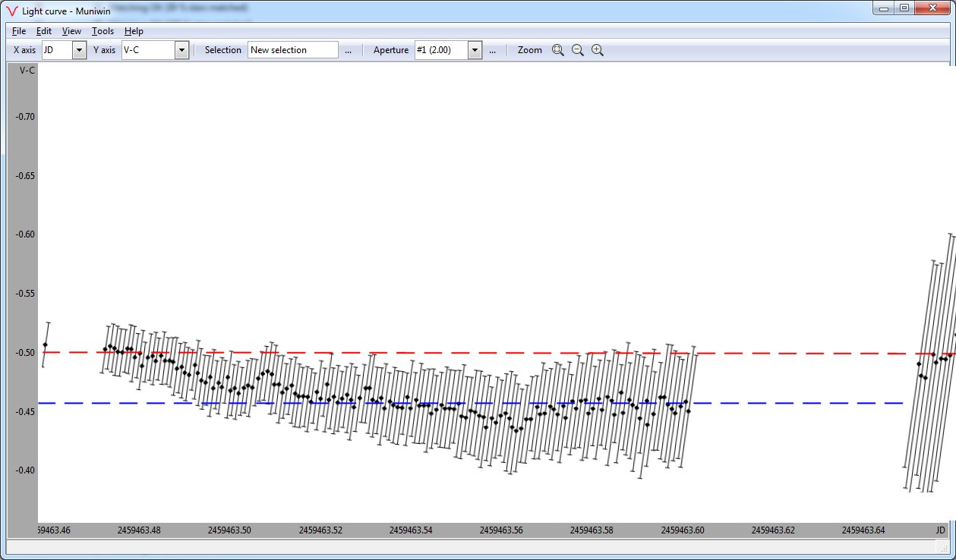Image resolution: width=956 pixels, height=560 pixels.
Task: Open the Tools menu
Action: [x=103, y=31]
